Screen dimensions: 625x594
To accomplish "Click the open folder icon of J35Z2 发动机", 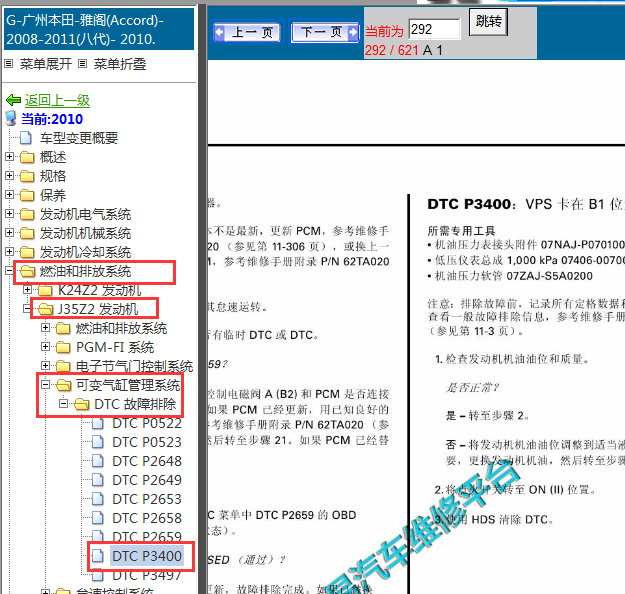I will click(45, 309).
